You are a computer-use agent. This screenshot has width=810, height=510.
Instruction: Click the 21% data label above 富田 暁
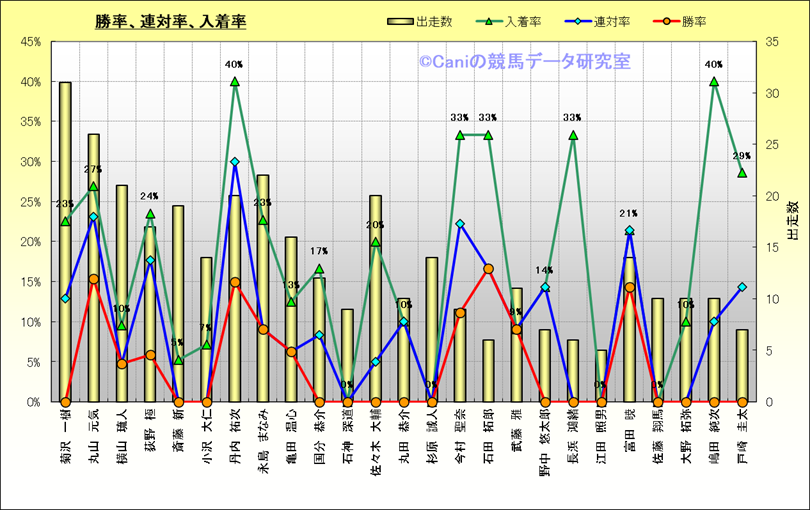[629, 214]
